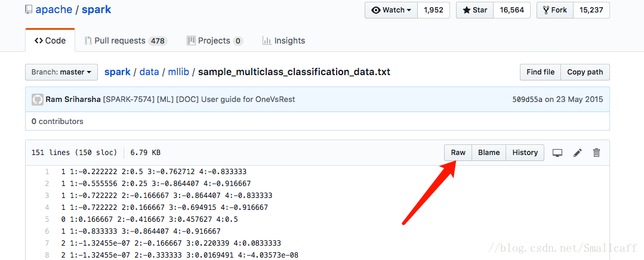This screenshot has width=644, height=260.
Task: Click code line ending 4:-4.03573e-08
Action: point(180,255)
